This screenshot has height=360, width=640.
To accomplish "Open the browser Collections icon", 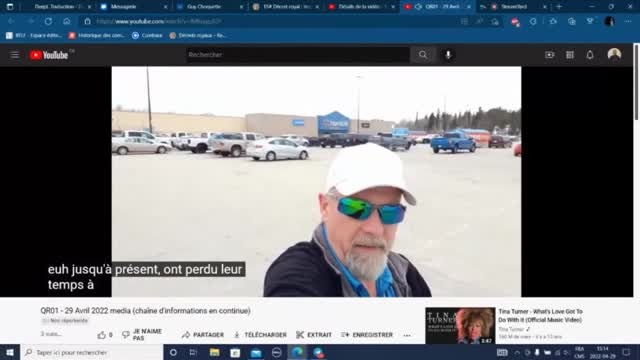I will click(571, 21).
